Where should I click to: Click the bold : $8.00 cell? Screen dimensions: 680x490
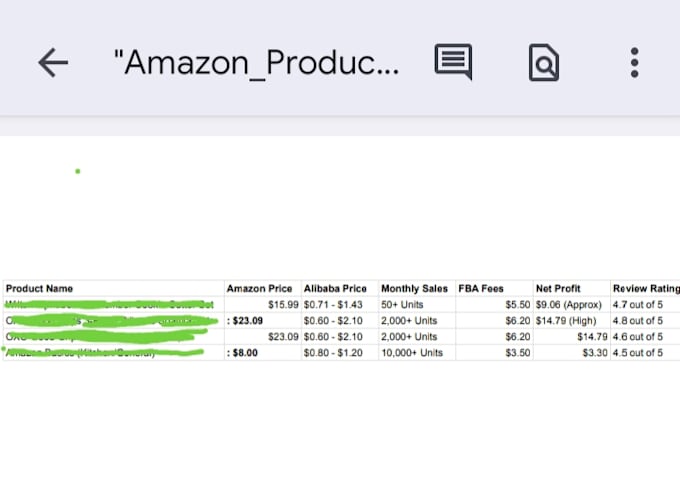click(x=263, y=353)
